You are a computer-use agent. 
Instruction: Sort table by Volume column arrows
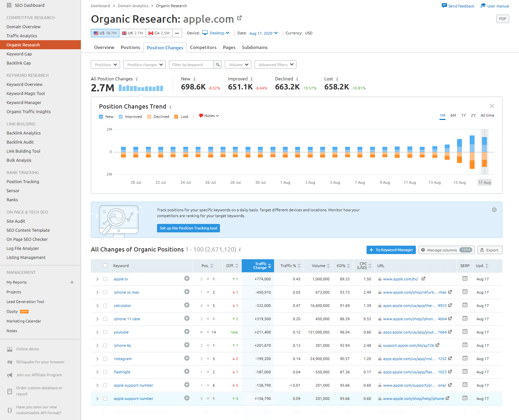328,266
